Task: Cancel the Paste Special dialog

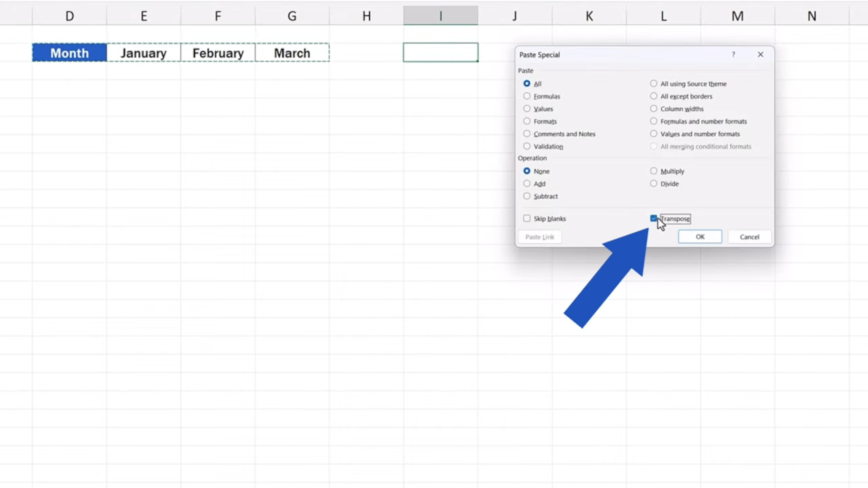Action: pyautogui.click(x=749, y=236)
